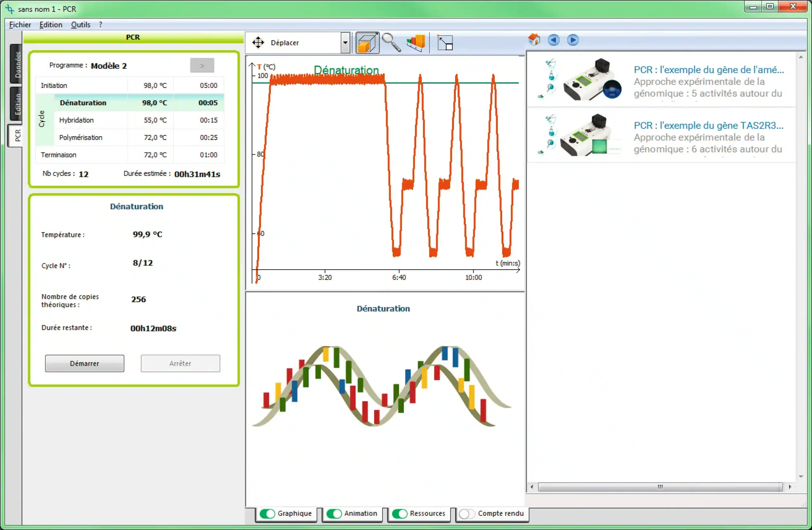The height and width of the screenshot is (530, 812).
Task: Select the magnifying glass zoom tool
Action: (x=391, y=43)
